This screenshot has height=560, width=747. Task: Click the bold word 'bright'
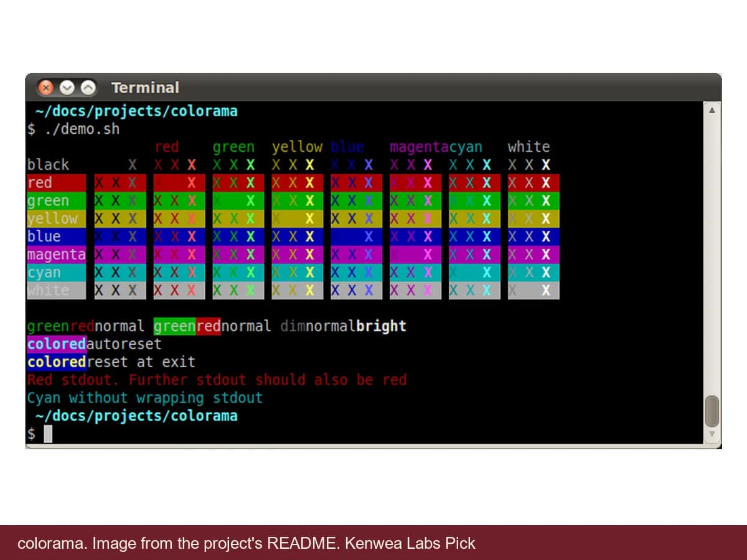click(x=381, y=326)
